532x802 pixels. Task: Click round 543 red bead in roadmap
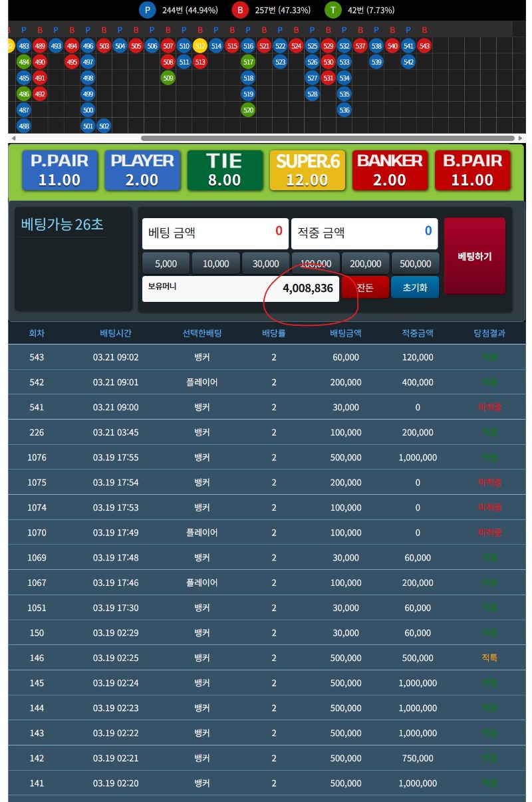(424, 46)
